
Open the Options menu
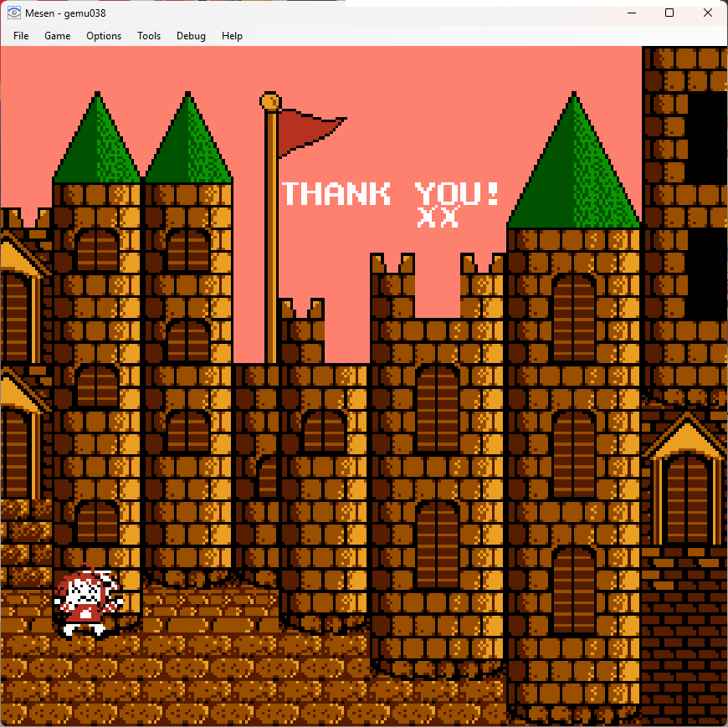click(x=104, y=36)
